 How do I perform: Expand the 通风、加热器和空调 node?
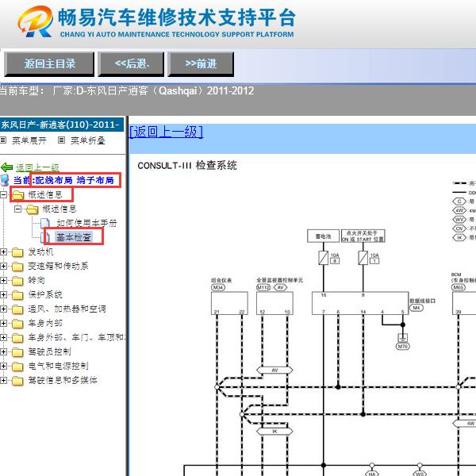pos(3,309)
